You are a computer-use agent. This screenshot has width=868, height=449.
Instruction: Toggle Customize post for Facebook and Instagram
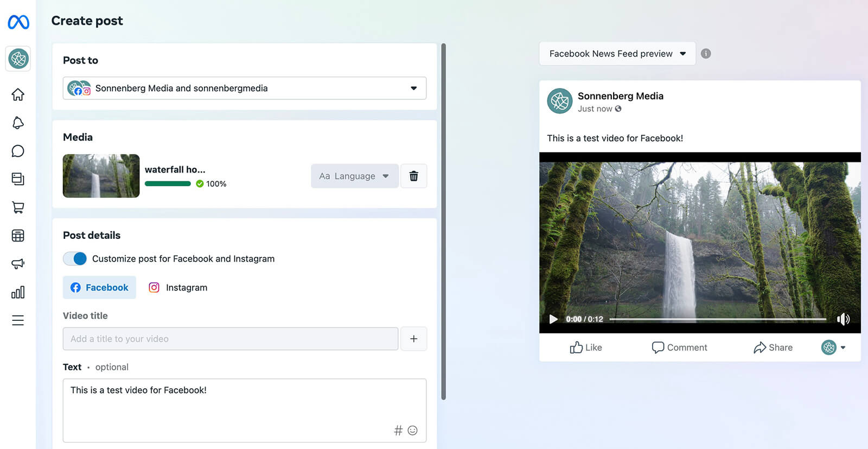click(x=75, y=258)
